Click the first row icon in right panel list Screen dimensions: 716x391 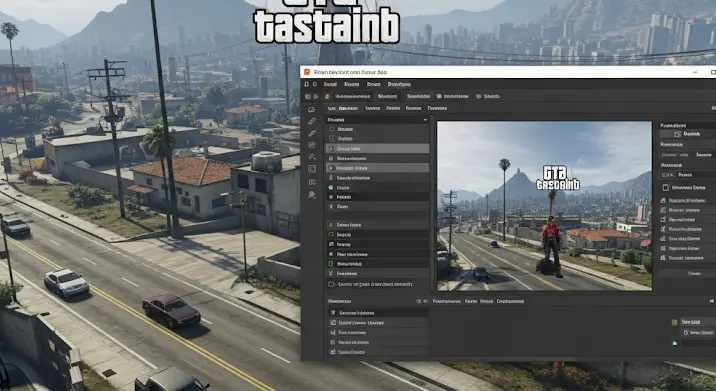663,201
